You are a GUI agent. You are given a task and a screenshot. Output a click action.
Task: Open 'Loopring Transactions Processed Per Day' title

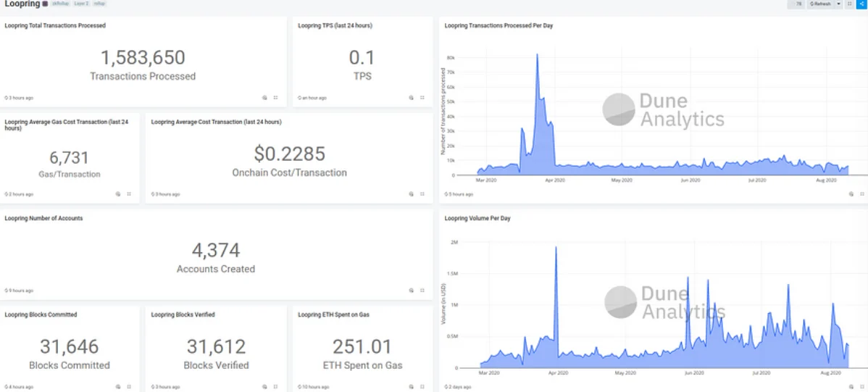498,25
